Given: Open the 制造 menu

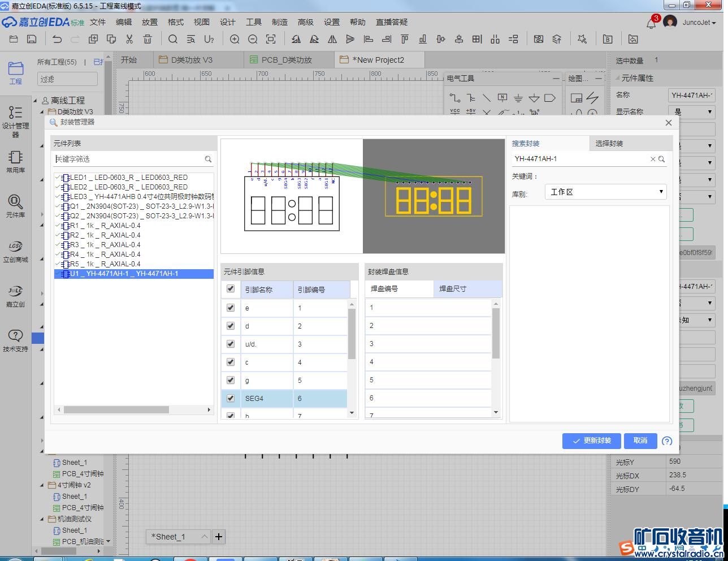Looking at the screenshot, I should (279, 22).
